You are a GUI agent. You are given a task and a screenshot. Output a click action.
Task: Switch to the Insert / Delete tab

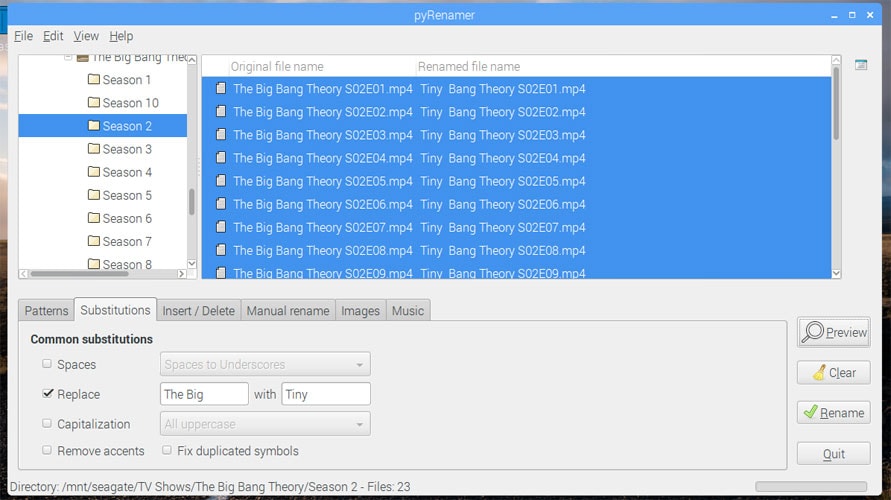click(x=198, y=311)
